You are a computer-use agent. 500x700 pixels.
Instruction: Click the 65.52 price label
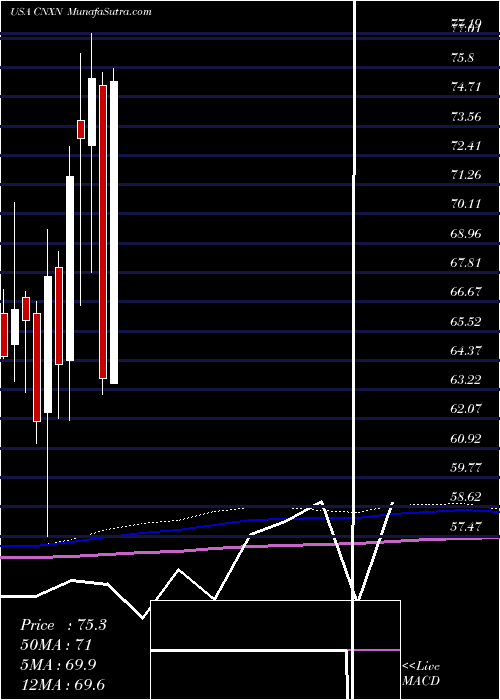click(x=466, y=321)
